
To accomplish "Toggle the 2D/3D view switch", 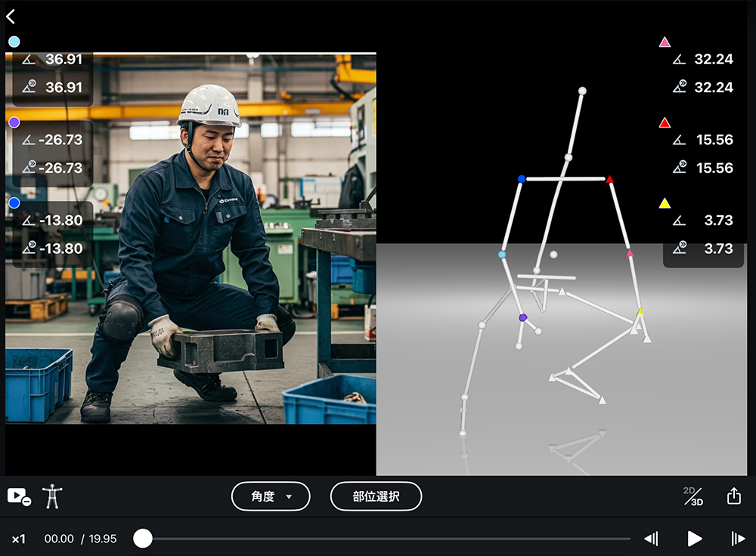I will [693, 496].
